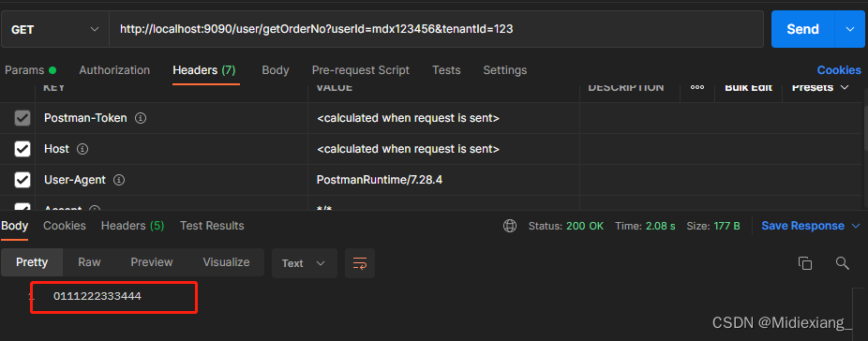Click the response text 0111222333444
This screenshot has height=341, width=868.
pyautogui.click(x=97, y=297)
